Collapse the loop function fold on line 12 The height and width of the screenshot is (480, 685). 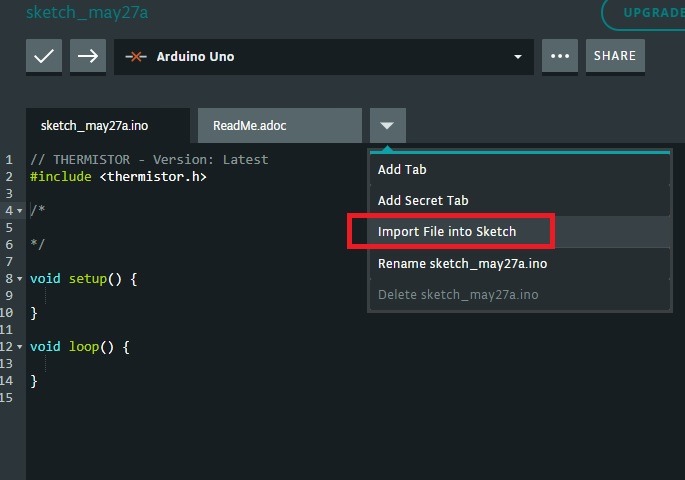coord(20,347)
